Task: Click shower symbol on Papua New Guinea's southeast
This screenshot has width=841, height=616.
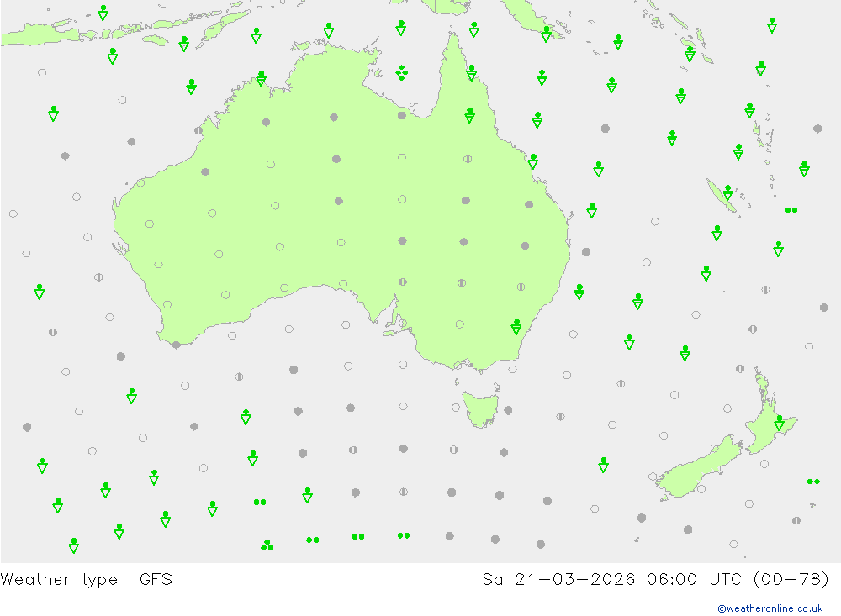Action: 546,34
